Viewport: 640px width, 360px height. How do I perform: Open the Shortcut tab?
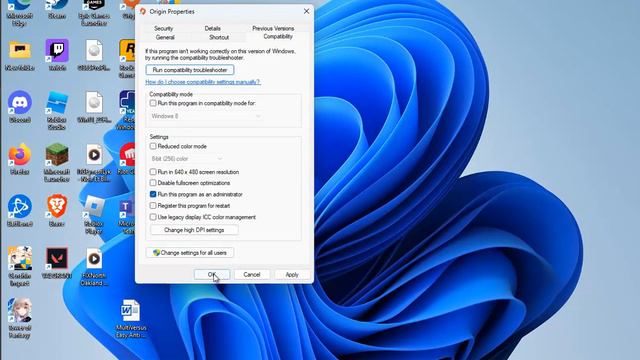pos(219,38)
